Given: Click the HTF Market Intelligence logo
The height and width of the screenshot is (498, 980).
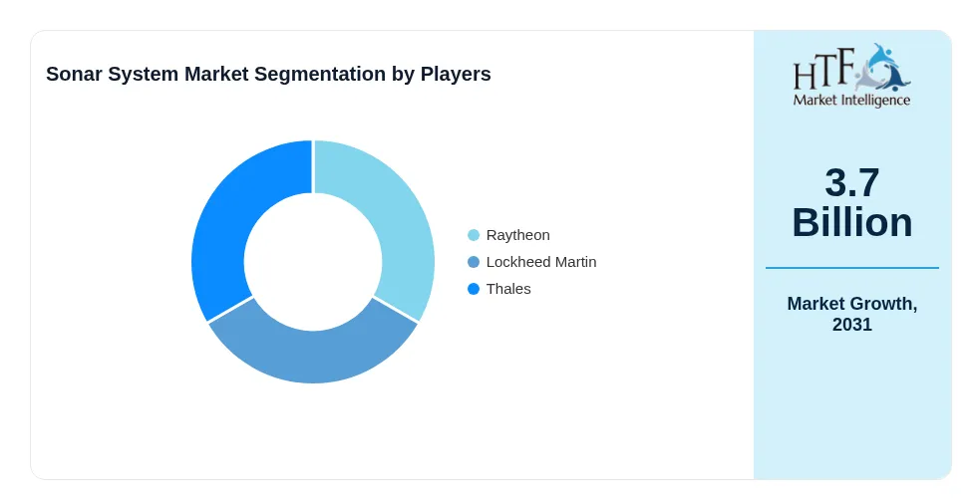Looking at the screenshot, I should (851, 76).
